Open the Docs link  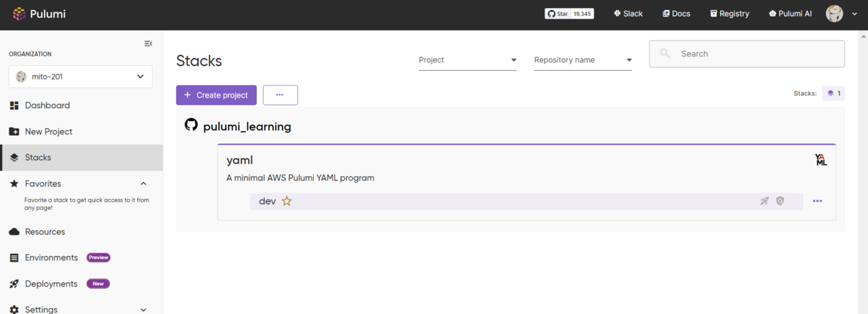coord(676,14)
